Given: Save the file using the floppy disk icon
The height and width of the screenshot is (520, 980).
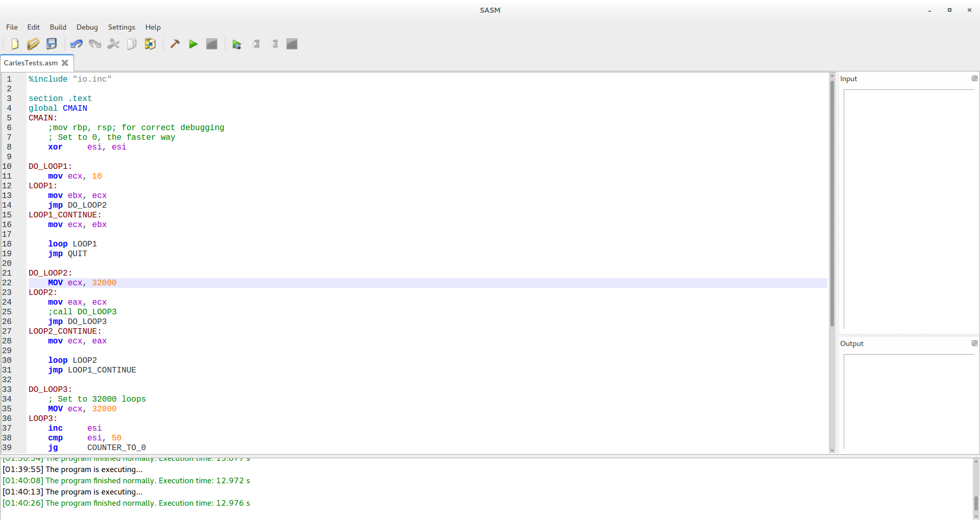Looking at the screenshot, I should [x=52, y=44].
